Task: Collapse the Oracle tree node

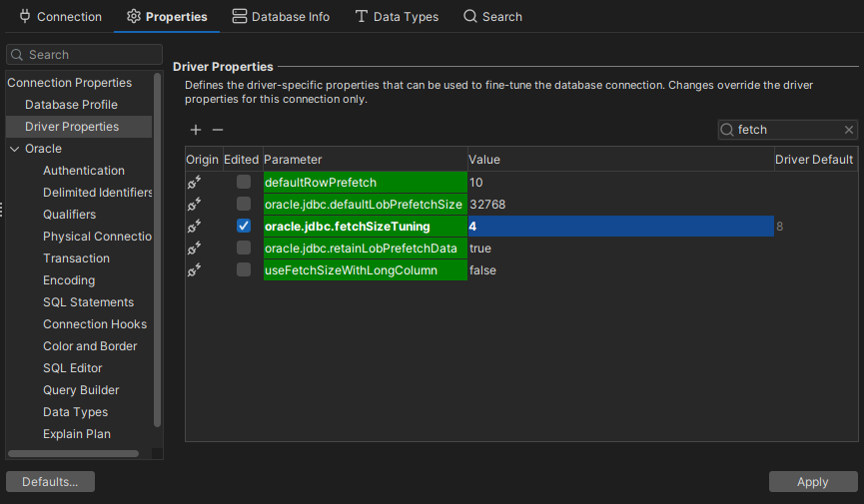Action: pos(14,149)
